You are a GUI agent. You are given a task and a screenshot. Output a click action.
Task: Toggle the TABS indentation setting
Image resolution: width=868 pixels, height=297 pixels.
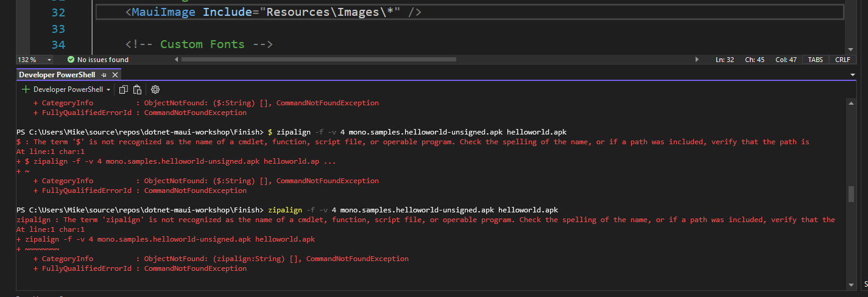[x=816, y=60]
